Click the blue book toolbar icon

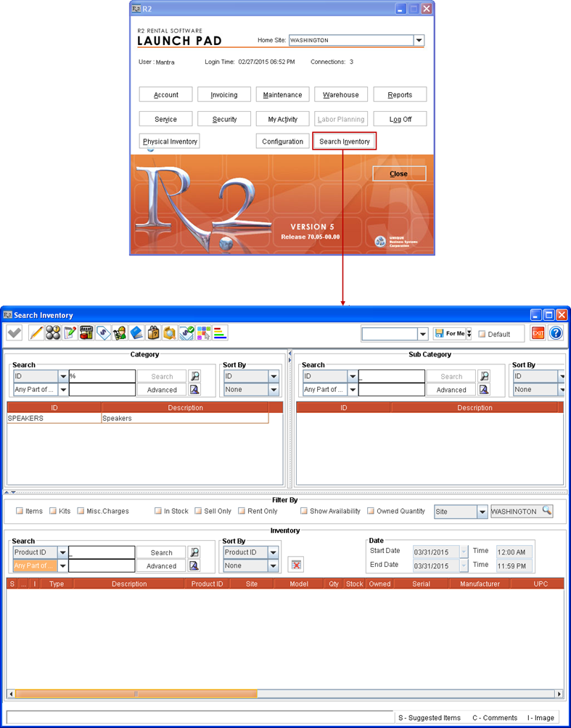[x=136, y=333]
